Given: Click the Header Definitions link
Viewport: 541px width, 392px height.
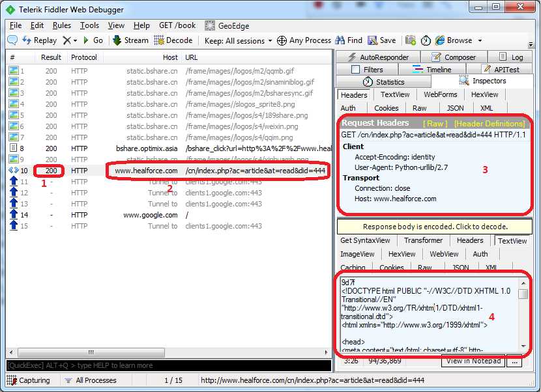Looking at the screenshot, I should tap(490, 124).
